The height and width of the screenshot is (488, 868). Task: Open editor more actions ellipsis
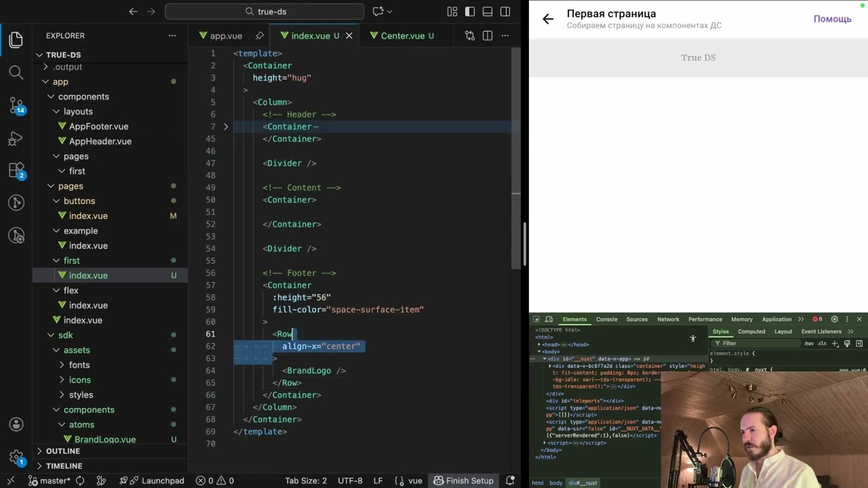(x=505, y=36)
